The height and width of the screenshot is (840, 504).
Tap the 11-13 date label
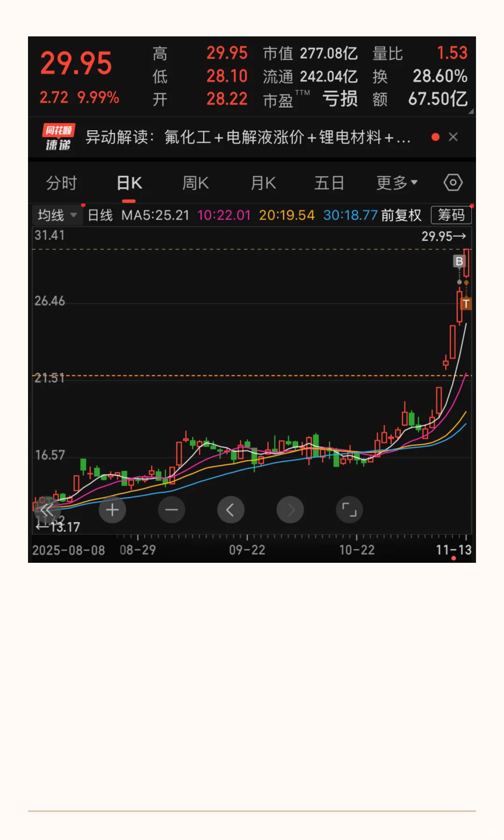click(454, 550)
